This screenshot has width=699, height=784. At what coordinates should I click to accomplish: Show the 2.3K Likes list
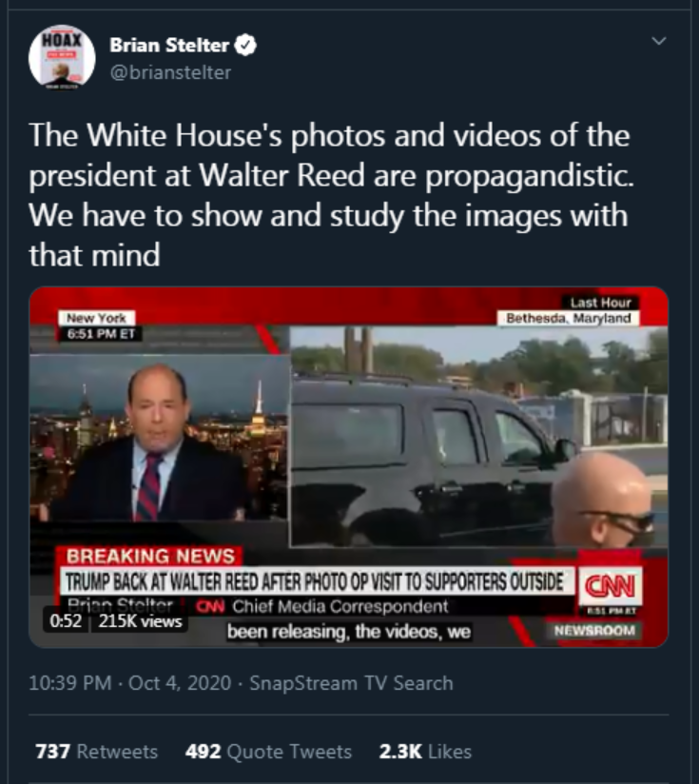click(425, 752)
